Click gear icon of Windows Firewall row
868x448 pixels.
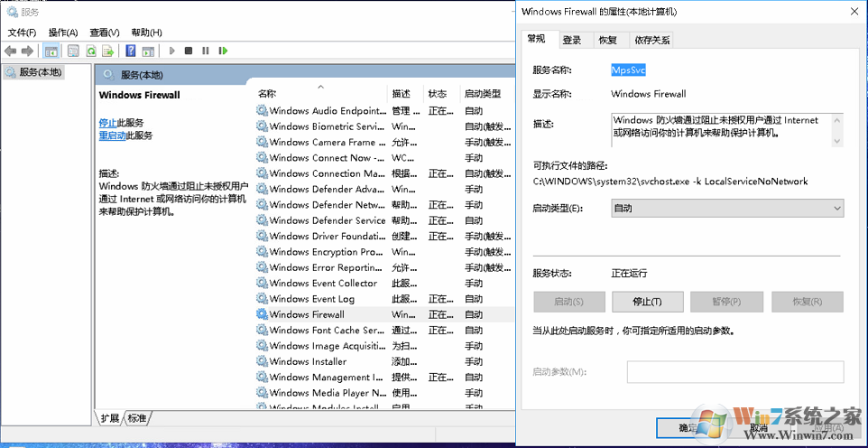(x=262, y=314)
